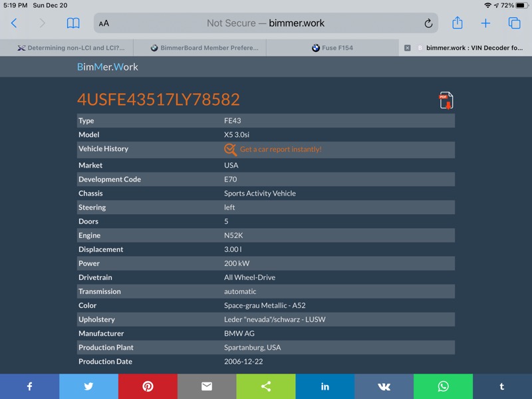This screenshot has height=399, width=532.
Task: Open Safari share sheet
Action: (x=458, y=23)
